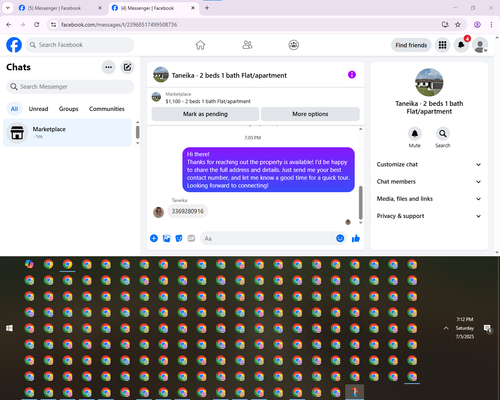This screenshot has height=400, width=500.
Task: Open a new browser tab
Action: [x=207, y=8]
